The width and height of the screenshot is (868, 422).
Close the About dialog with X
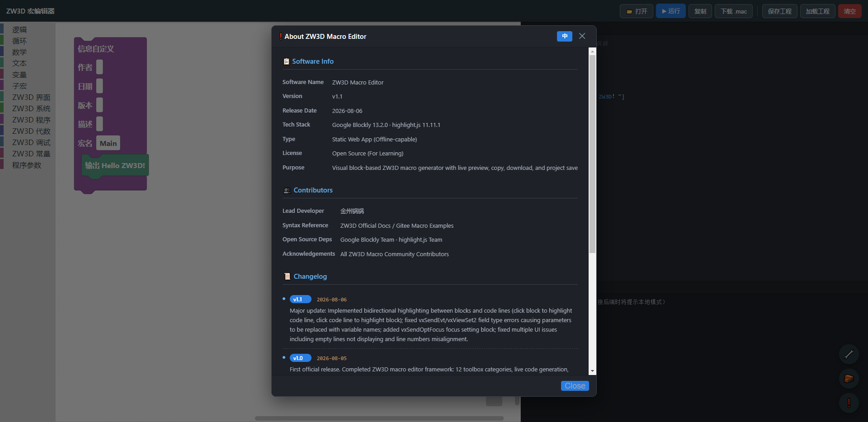(582, 36)
